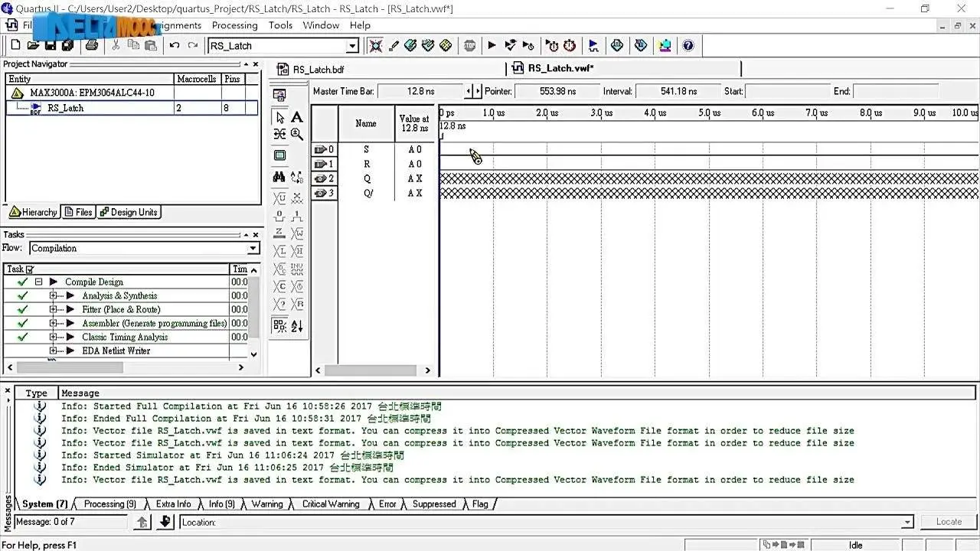Image resolution: width=980 pixels, height=551 pixels.
Task: Expand Analysis & Synthesis task
Action: [53, 295]
